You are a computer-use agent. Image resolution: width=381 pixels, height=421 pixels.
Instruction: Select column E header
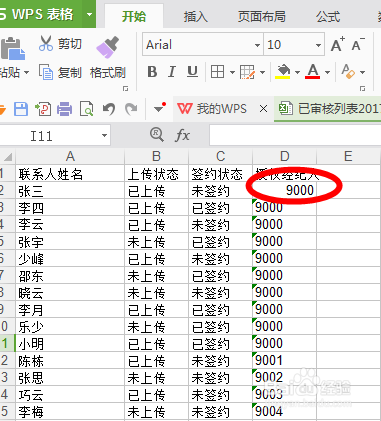click(348, 156)
